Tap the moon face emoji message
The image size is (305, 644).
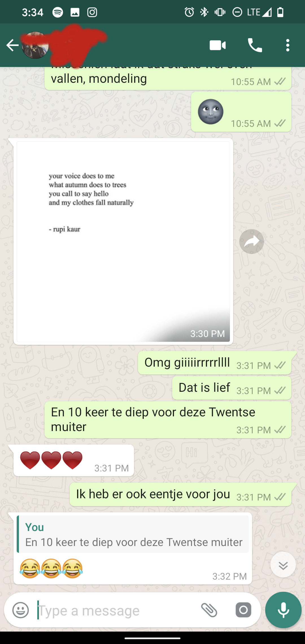click(241, 112)
